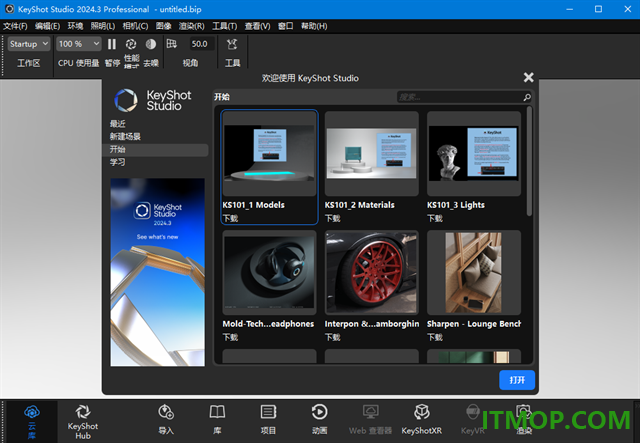Close the welcome dialog with the X
Image resolution: width=640 pixels, height=443 pixels.
click(528, 77)
